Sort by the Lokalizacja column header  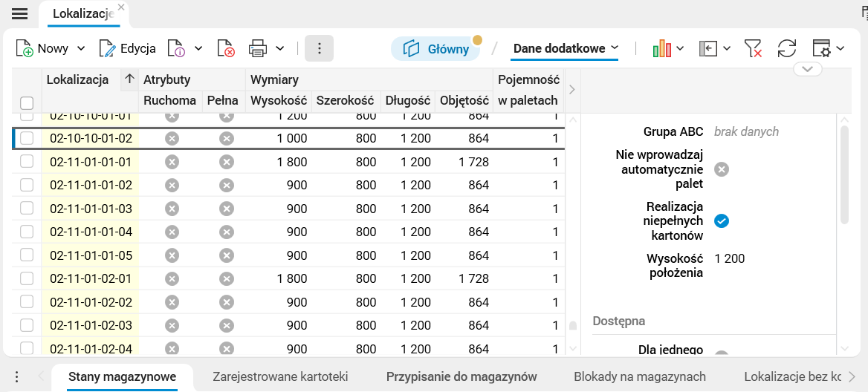pos(77,79)
